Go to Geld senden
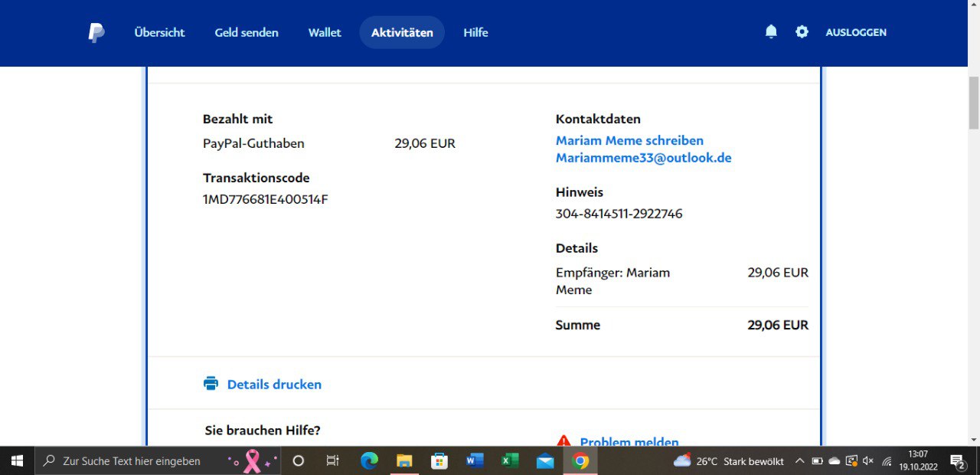This screenshot has width=980, height=475. coord(247,32)
